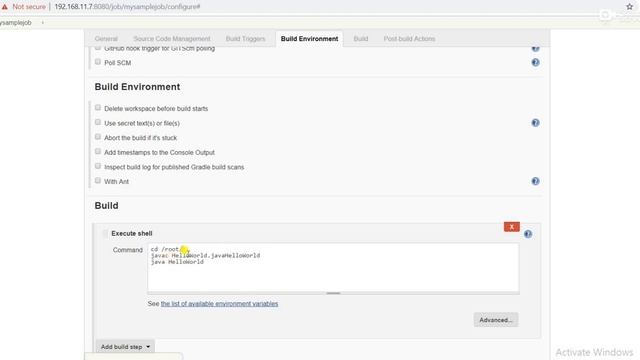The image size is (640, 360).
Task: Enable the With Ant checkbox
Action: (x=98, y=180)
